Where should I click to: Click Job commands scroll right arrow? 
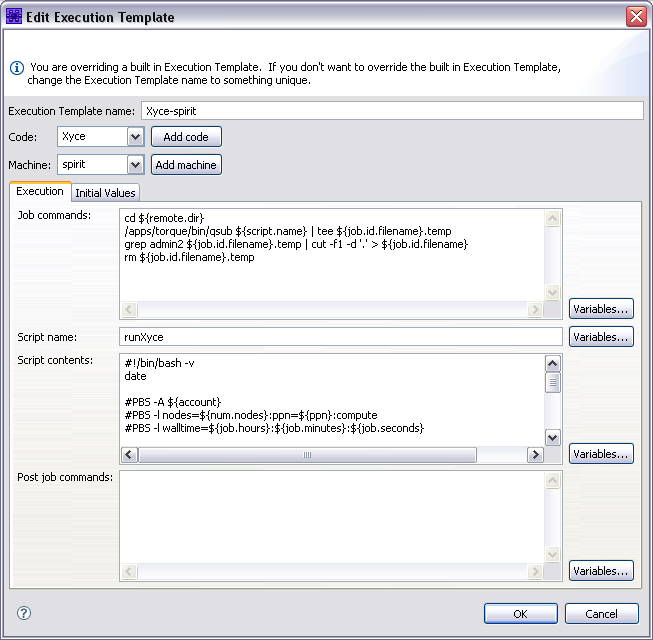pyautogui.click(x=535, y=309)
